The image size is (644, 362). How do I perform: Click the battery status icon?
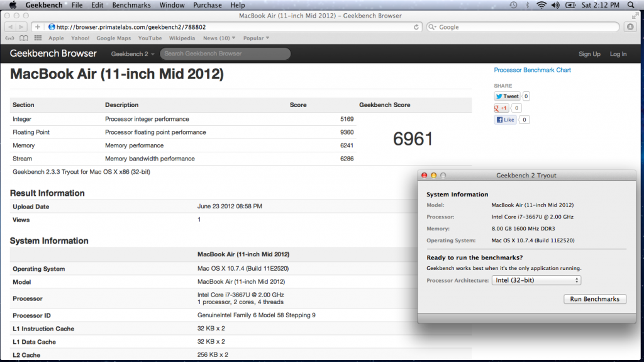click(x=570, y=5)
